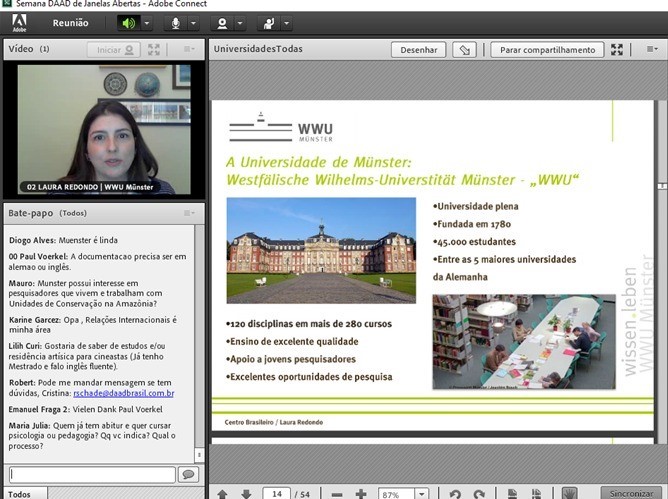The width and height of the screenshot is (668, 499).
Task: Click the Desenhar button
Action: (418, 49)
